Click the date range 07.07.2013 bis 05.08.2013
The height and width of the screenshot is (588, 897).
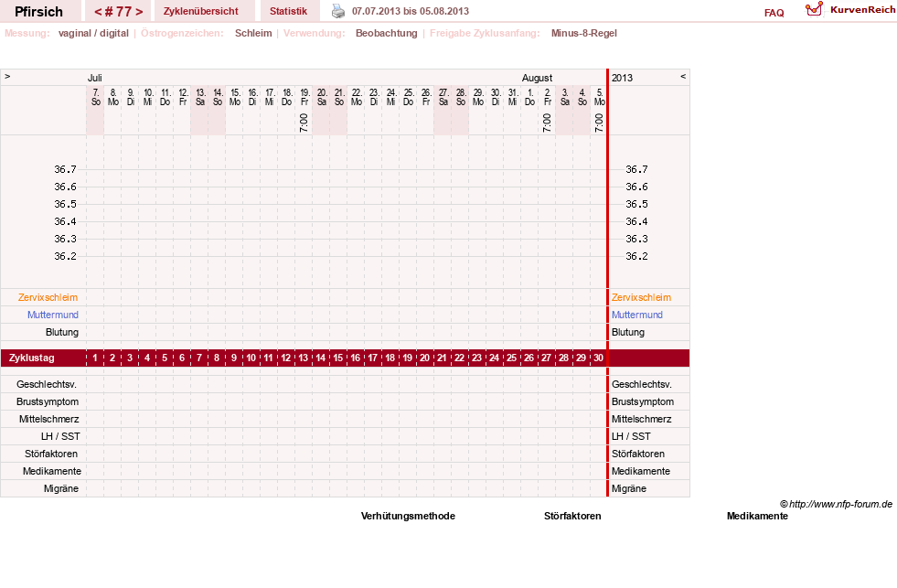pos(411,11)
